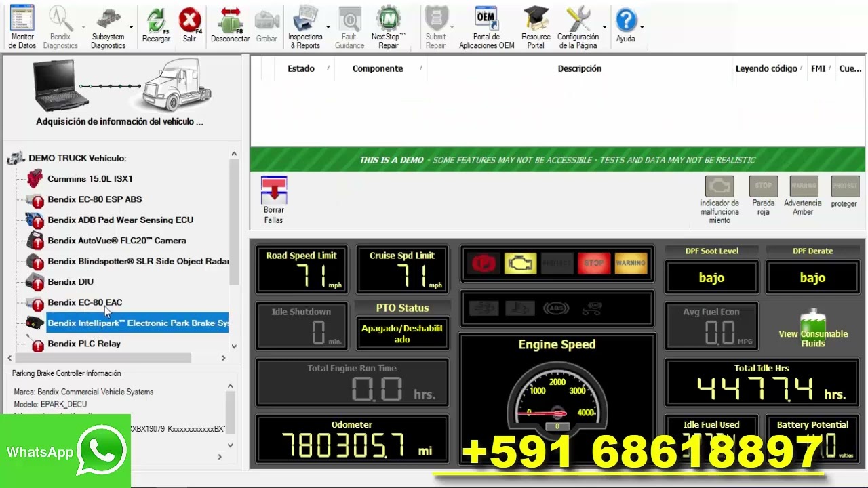Click the Parada roja lamp icon
868x488 pixels.
pos(763,186)
